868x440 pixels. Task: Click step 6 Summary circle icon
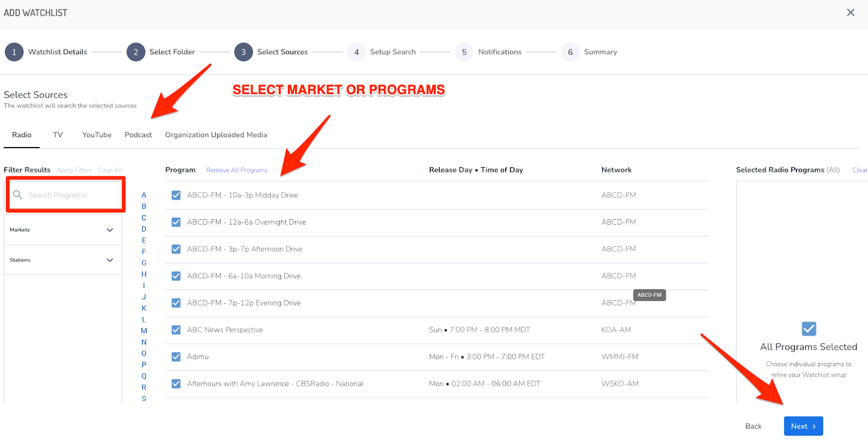(x=570, y=52)
